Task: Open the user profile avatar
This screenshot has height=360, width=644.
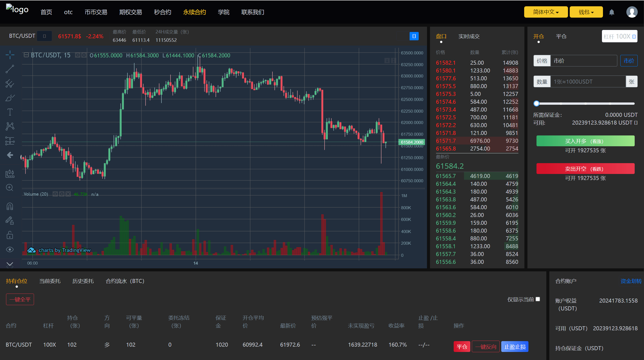Action: (x=632, y=12)
